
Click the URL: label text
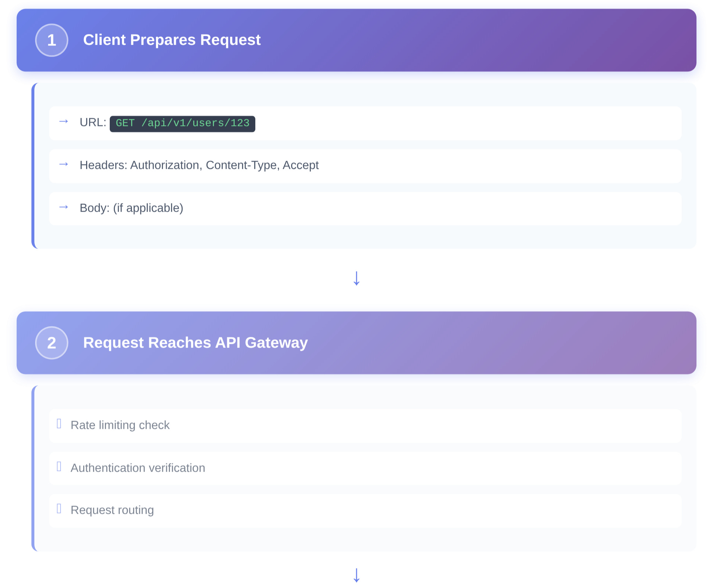(x=93, y=122)
